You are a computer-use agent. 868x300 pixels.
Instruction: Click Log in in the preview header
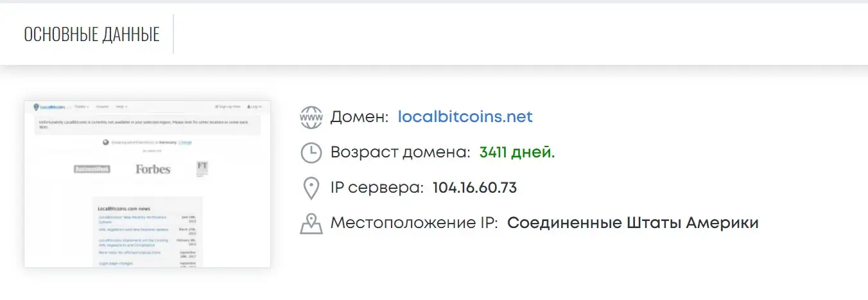pyautogui.click(x=254, y=107)
